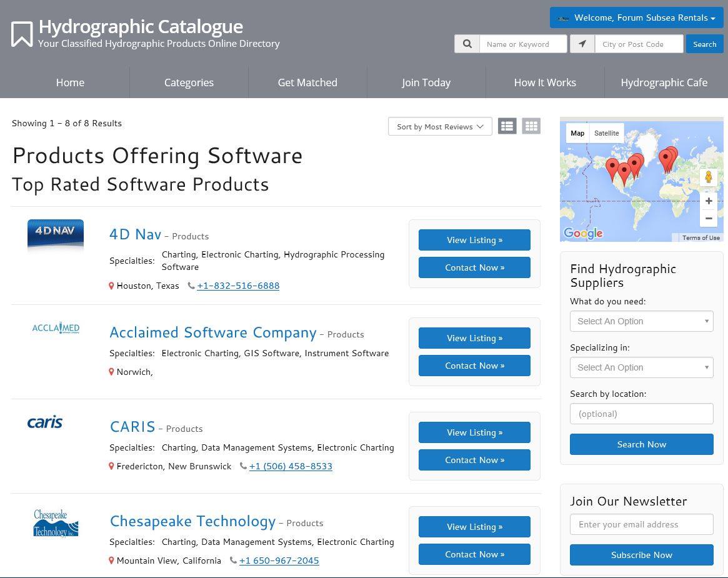Open the Sort by Most Reviews dropdown

[440, 126]
